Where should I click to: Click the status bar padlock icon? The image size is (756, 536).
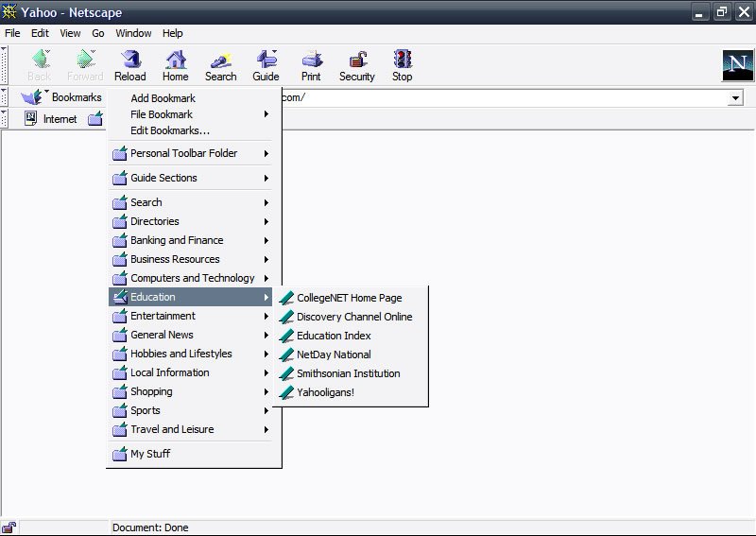click(9, 527)
